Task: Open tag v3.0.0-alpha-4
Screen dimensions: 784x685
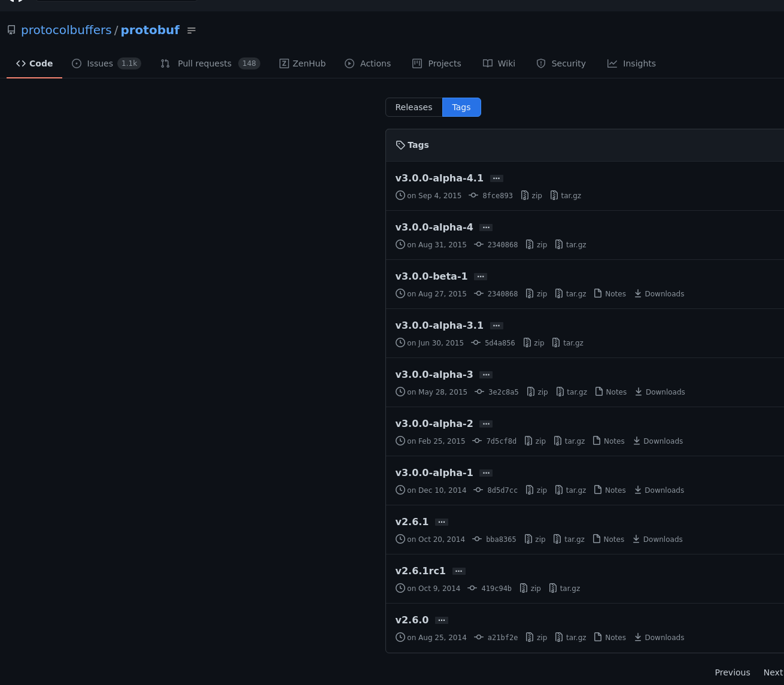Action: point(434,227)
